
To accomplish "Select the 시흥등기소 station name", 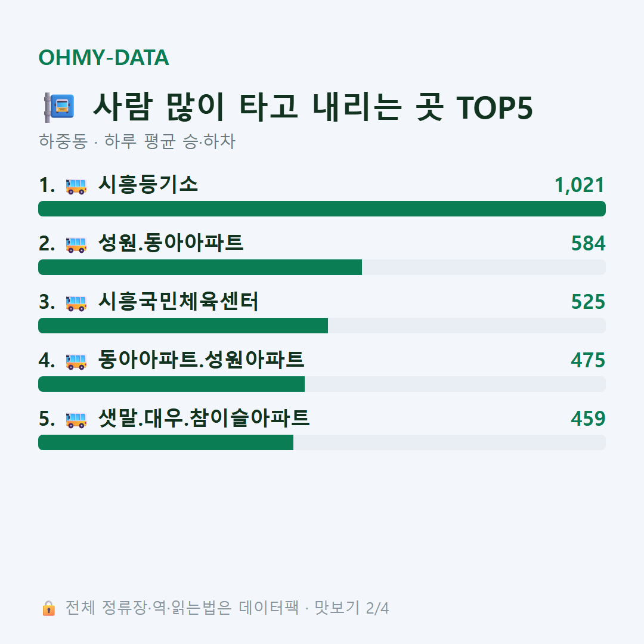I will (x=148, y=184).
